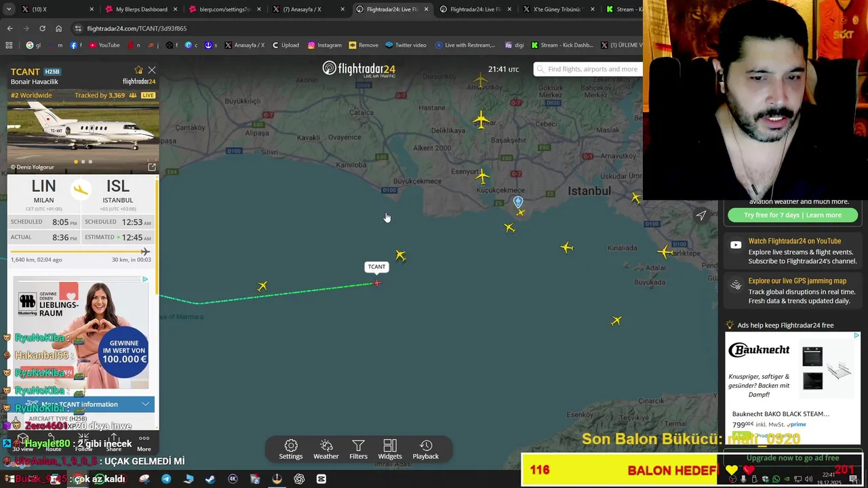
Task: Follow the TCANT aircraft
Action: click(x=83, y=443)
